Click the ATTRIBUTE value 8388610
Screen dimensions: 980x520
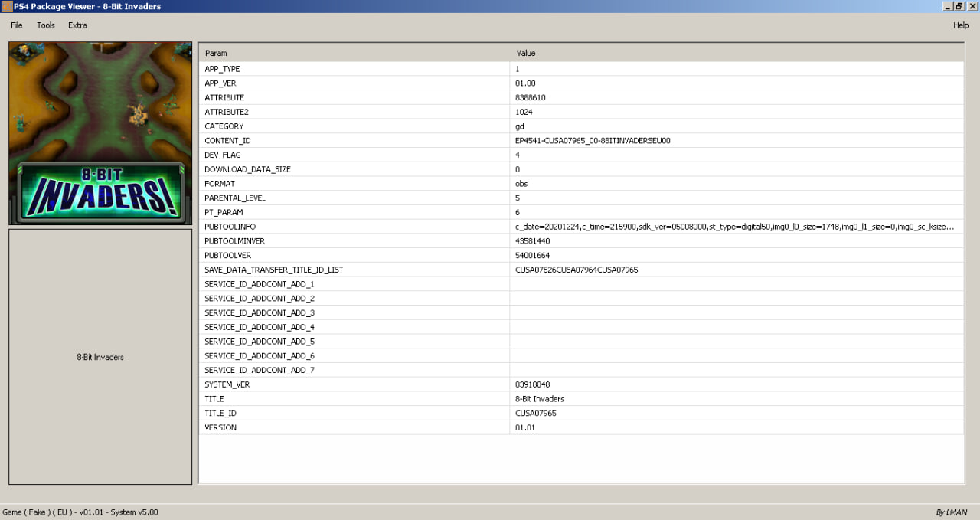pyautogui.click(x=530, y=97)
